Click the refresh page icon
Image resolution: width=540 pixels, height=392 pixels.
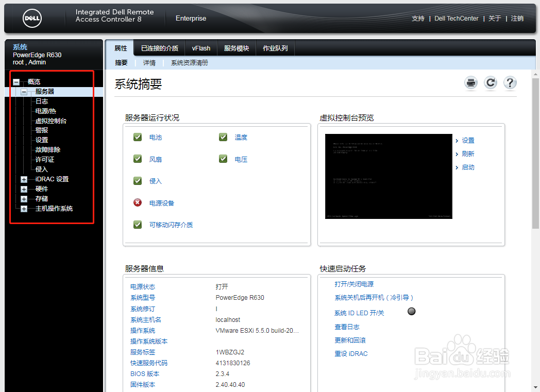[x=491, y=83]
